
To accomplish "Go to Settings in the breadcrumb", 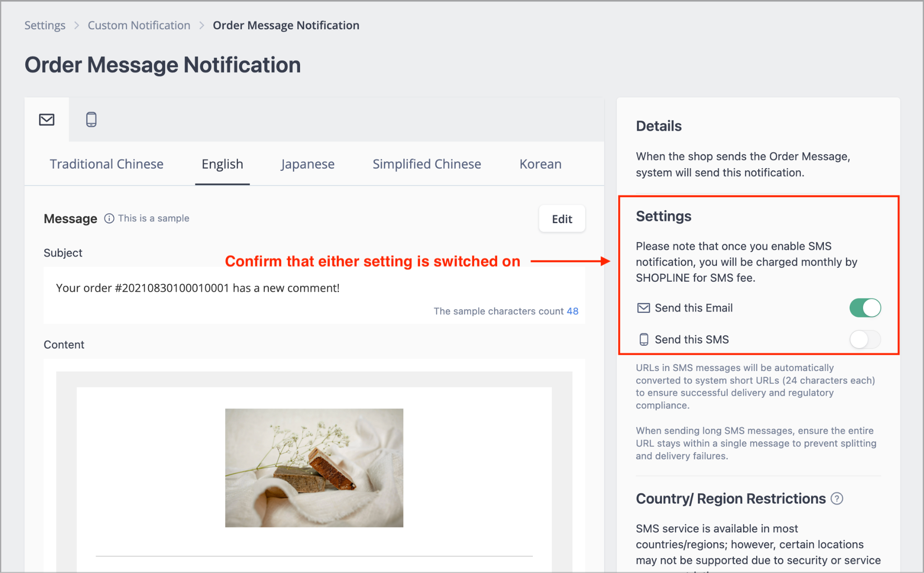I will [45, 25].
